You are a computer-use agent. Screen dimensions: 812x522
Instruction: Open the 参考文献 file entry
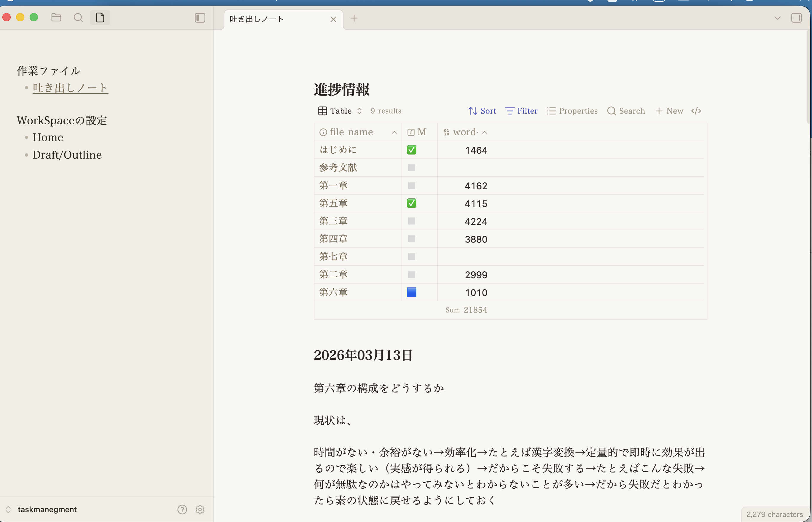click(338, 168)
